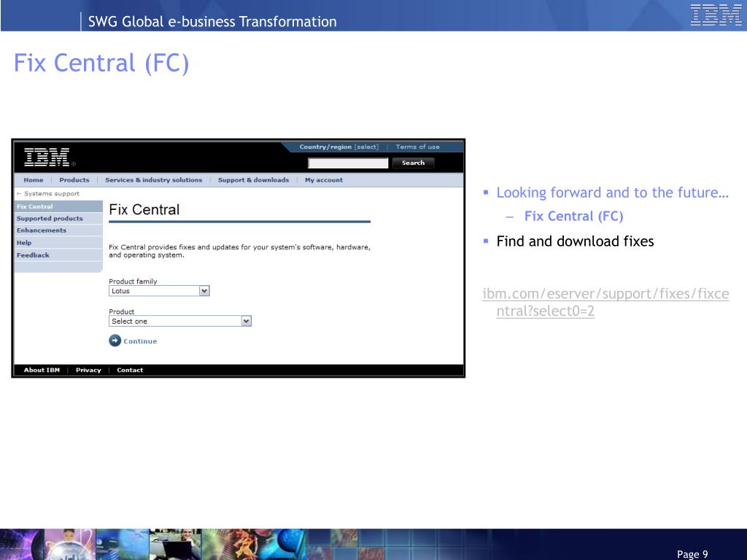The height and width of the screenshot is (560, 747).
Task: Select Supported products in the sidebar
Action: 58,219
